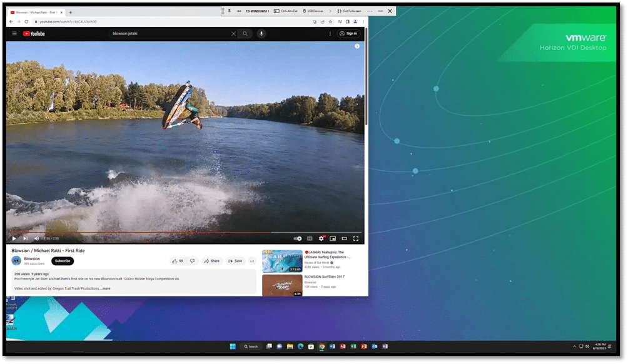Open taskbar Search

point(251,346)
